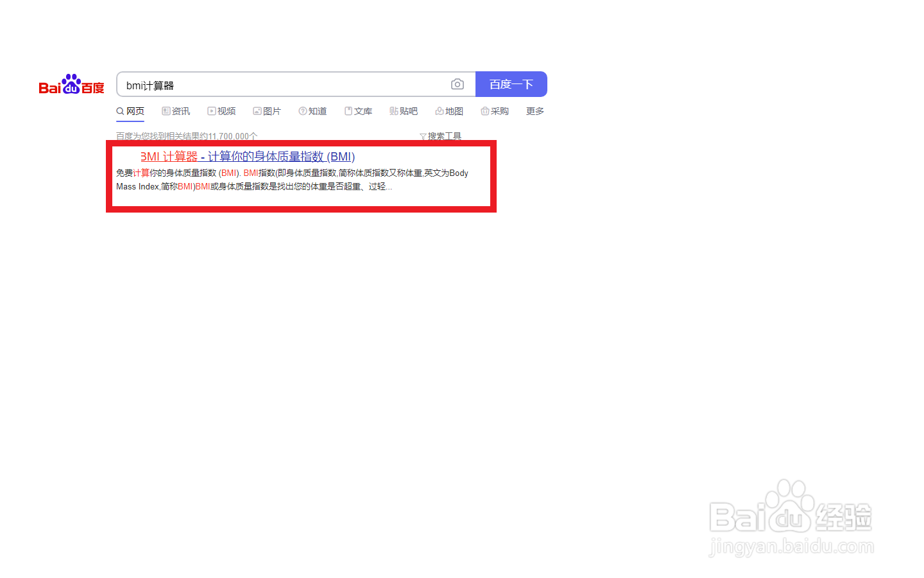924x578 pixels.
Task: Click the Baidu logo
Action: [71, 84]
